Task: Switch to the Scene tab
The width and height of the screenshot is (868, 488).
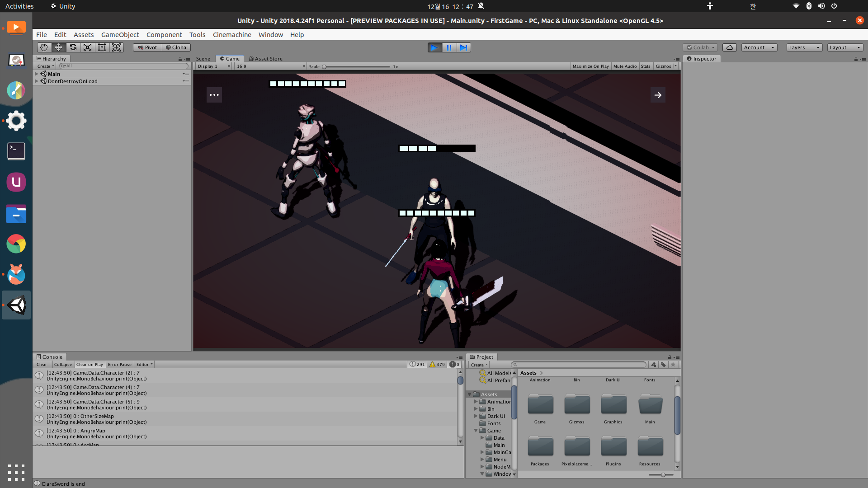Action: click(203, 59)
